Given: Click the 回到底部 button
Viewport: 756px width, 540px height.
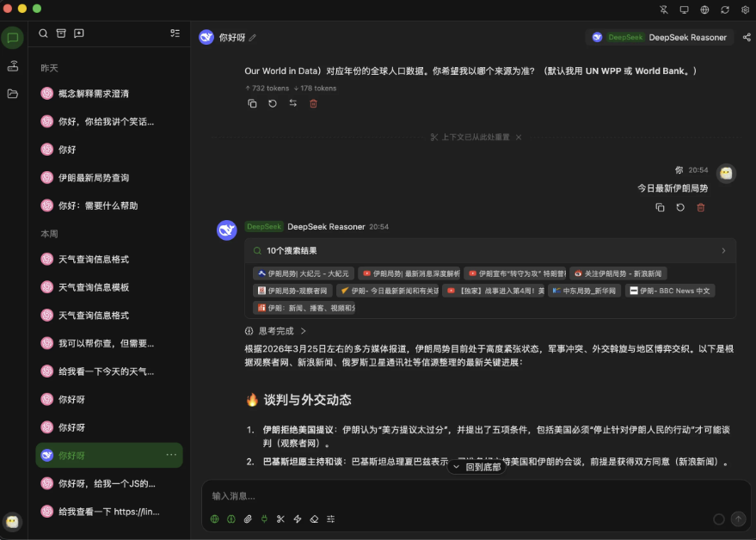Looking at the screenshot, I should (x=476, y=465).
